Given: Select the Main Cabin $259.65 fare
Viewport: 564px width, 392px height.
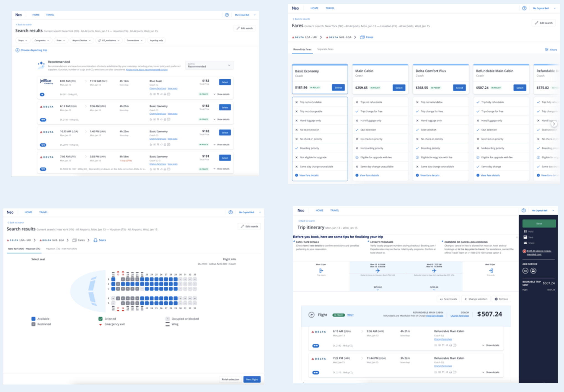Looking at the screenshot, I should 399,88.
